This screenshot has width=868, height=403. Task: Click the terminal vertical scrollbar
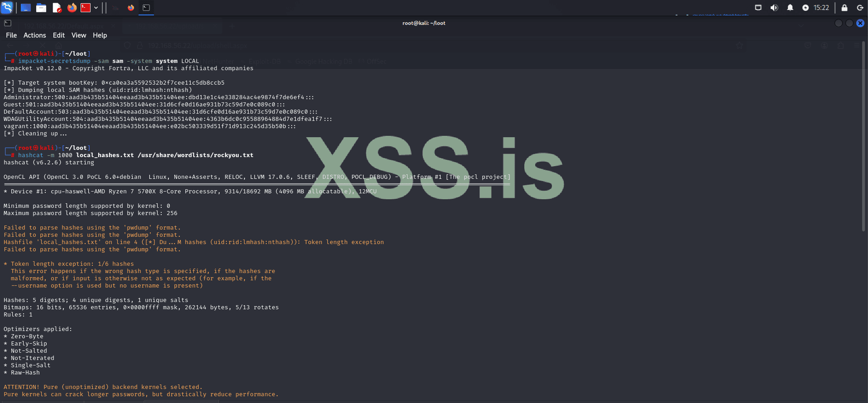pos(864,137)
